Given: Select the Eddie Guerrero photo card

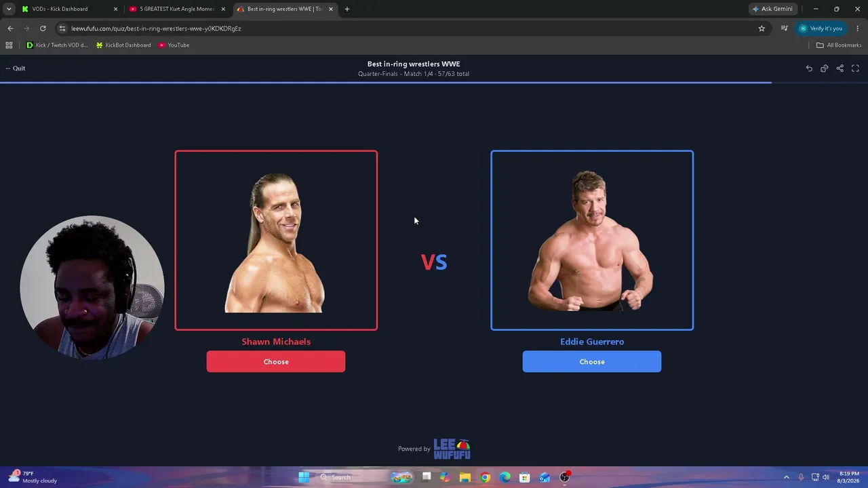Looking at the screenshot, I should click(x=592, y=241).
